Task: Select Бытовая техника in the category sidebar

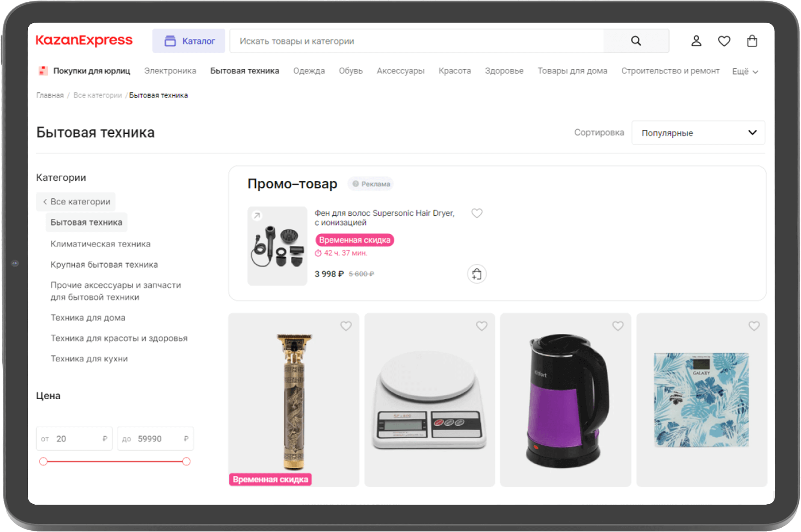Action: coord(86,222)
